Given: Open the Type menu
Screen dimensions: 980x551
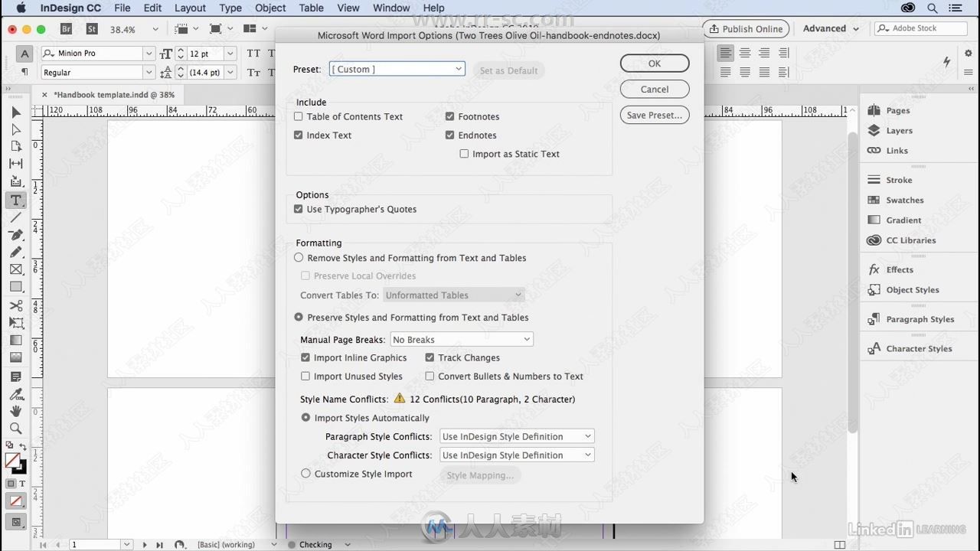Looking at the screenshot, I should coord(230,8).
